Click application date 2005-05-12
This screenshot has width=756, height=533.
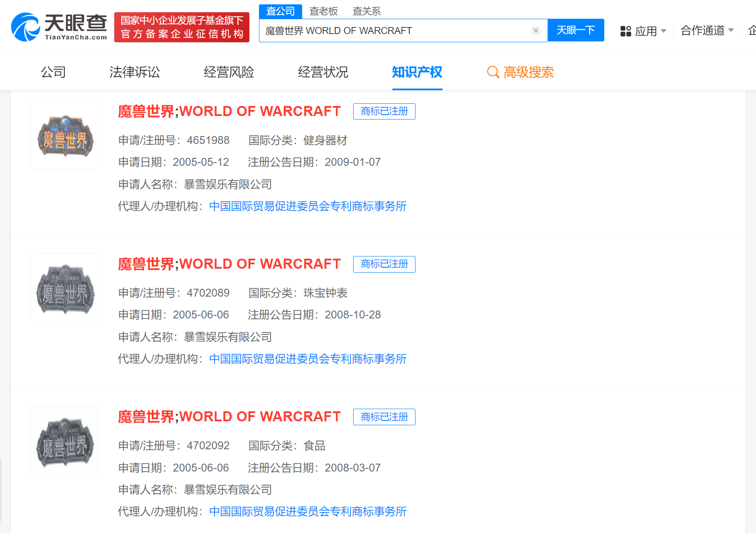[201, 162]
